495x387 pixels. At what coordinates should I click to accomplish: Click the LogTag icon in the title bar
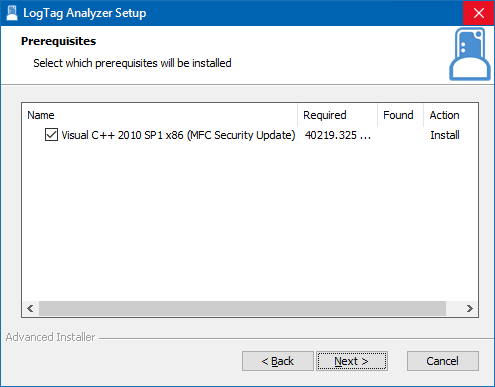coord(12,13)
